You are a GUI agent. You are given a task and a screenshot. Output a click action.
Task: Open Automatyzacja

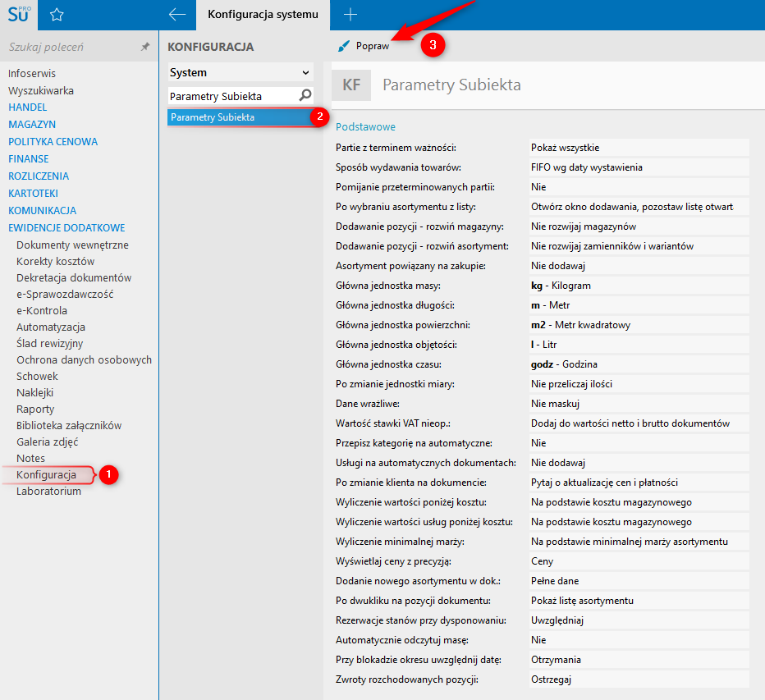[x=51, y=327]
